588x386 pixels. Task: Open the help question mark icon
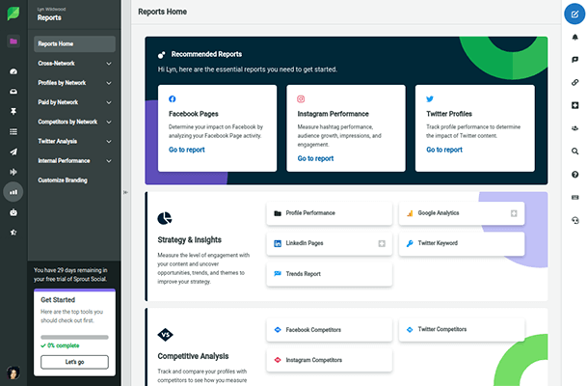(x=575, y=175)
